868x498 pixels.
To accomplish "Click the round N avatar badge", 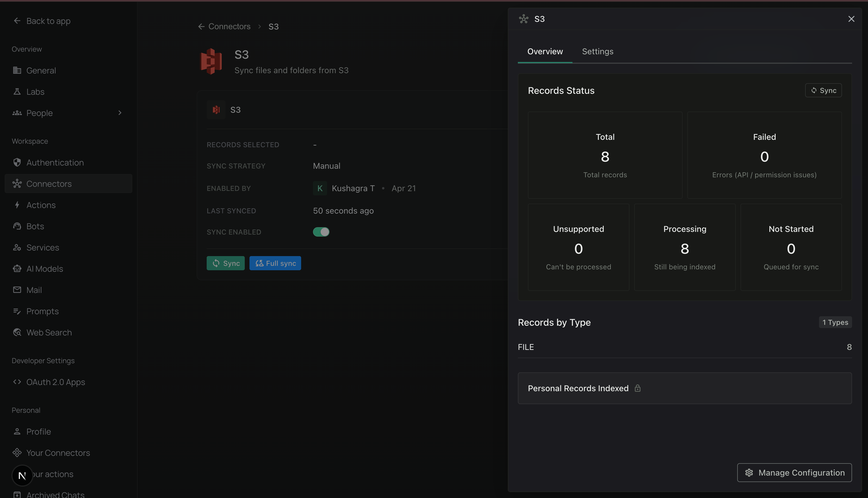I will click(x=22, y=475).
